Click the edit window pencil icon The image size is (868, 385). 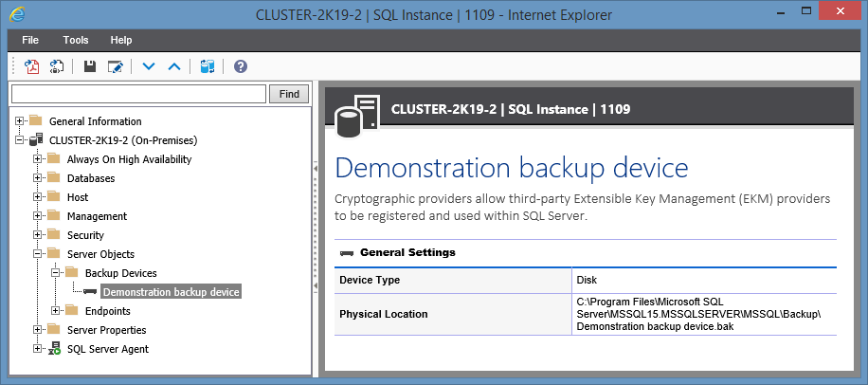click(116, 67)
